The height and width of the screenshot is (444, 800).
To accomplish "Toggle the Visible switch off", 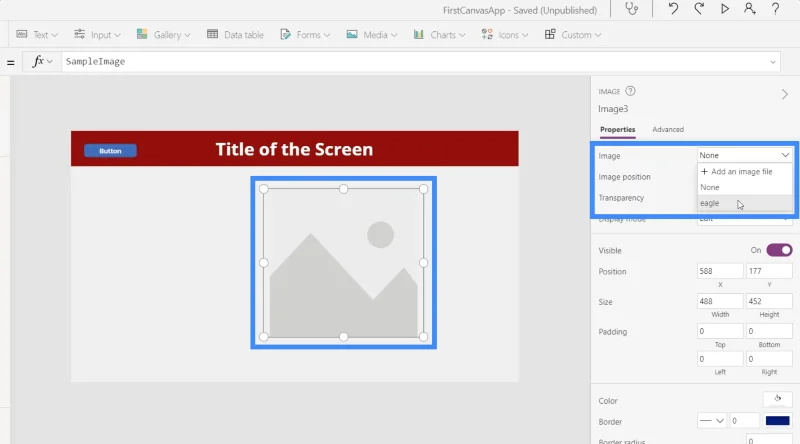I will coord(779,250).
